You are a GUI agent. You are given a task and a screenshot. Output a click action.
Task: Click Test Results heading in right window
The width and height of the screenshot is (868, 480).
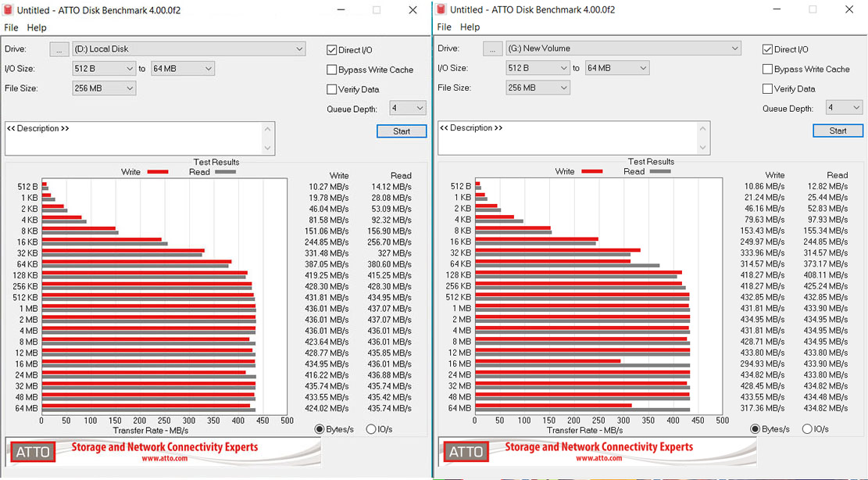[651, 162]
